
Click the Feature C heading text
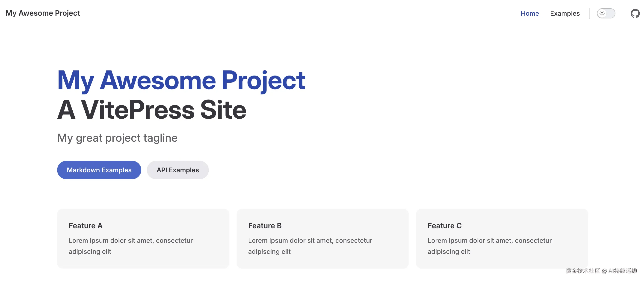pyautogui.click(x=444, y=225)
